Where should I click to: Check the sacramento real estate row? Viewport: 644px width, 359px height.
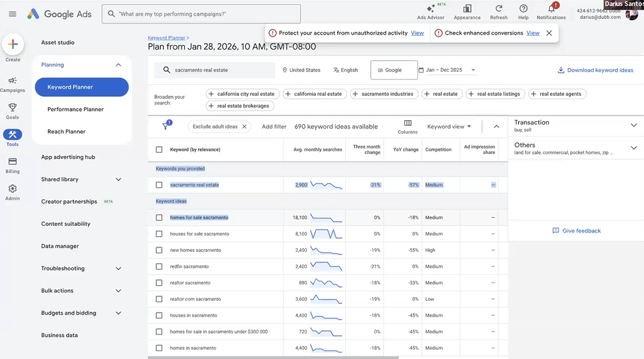pos(159,185)
